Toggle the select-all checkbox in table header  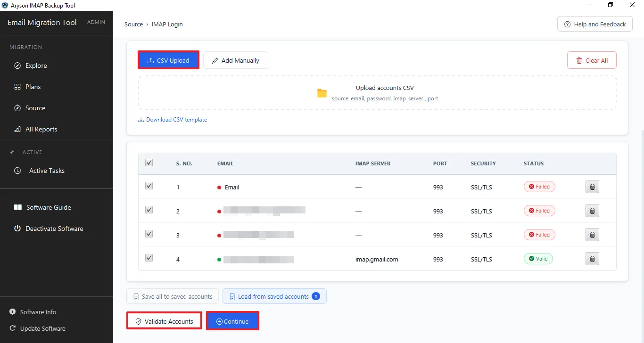coord(149,163)
